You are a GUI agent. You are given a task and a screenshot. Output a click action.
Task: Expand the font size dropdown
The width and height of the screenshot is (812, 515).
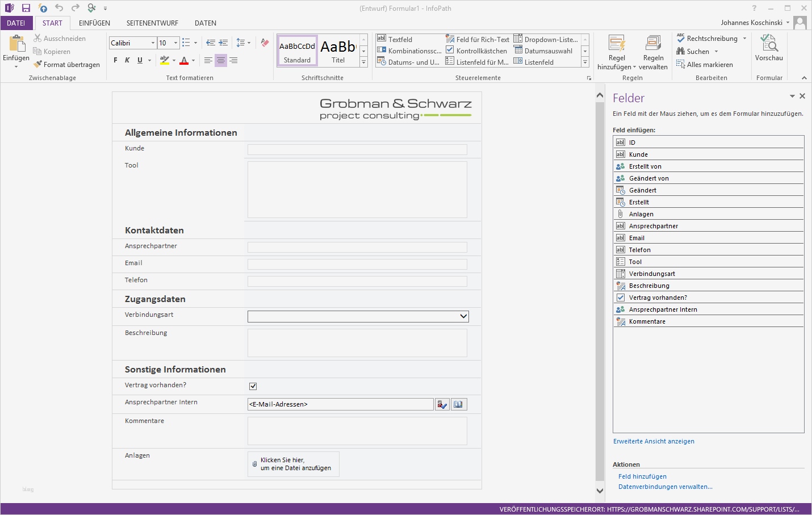pyautogui.click(x=175, y=43)
